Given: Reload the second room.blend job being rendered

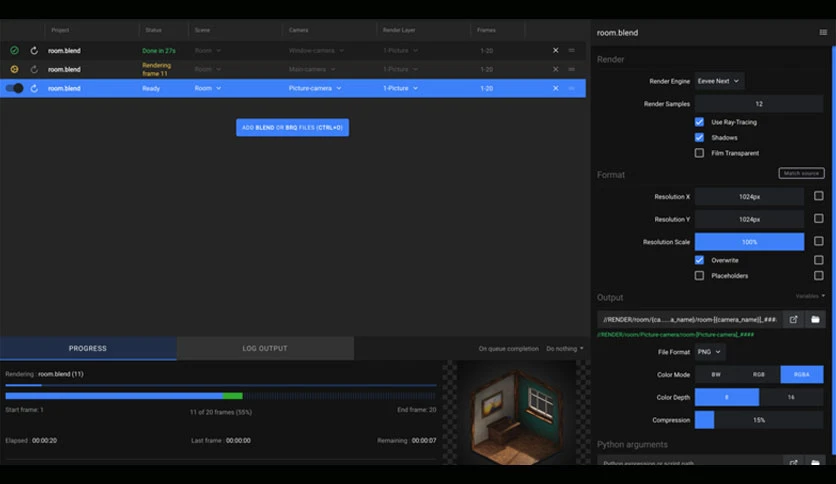Looking at the screenshot, I should pos(34,69).
